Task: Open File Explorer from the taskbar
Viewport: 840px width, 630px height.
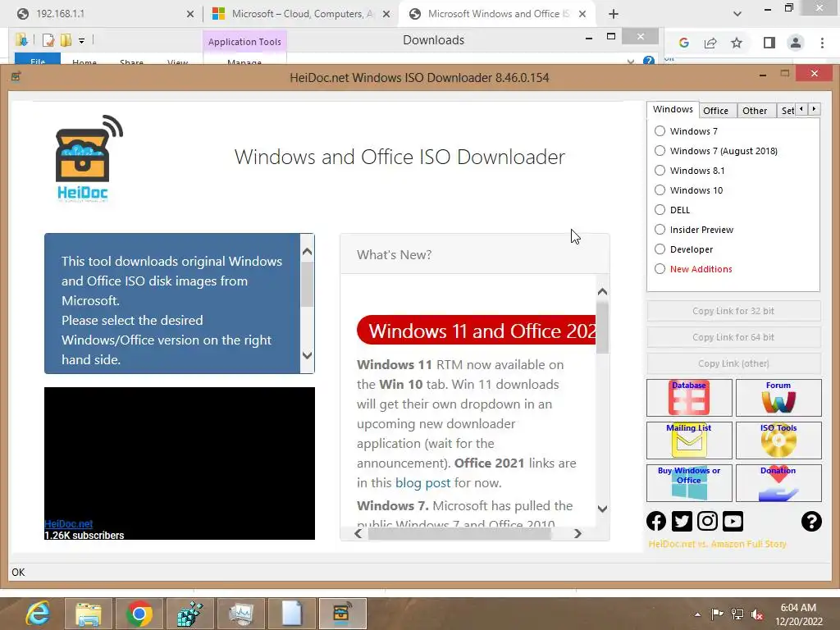Action: [89, 614]
